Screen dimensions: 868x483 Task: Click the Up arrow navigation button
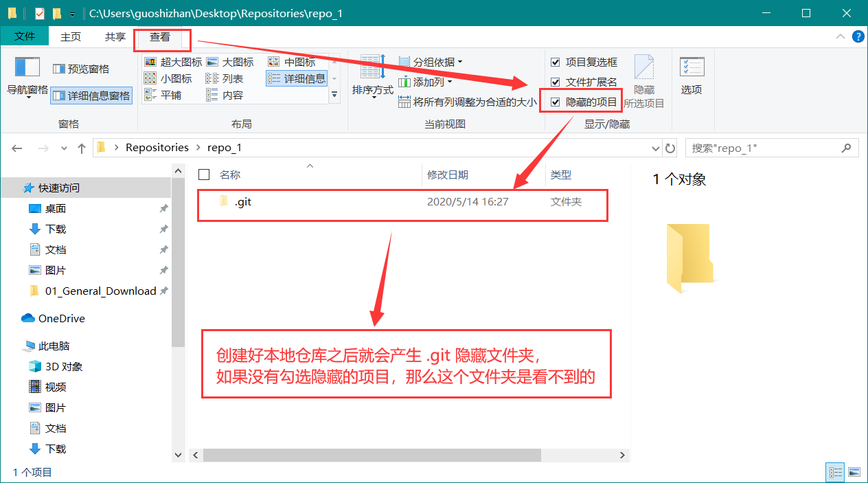[x=82, y=148]
